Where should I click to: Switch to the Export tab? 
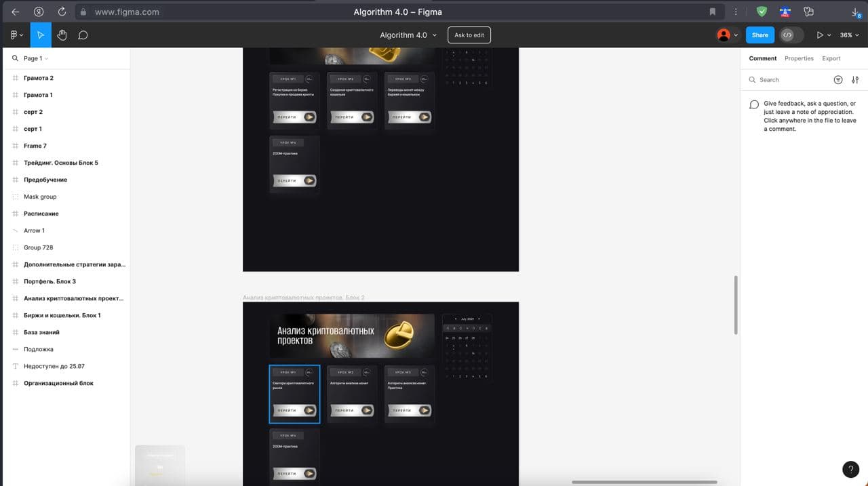831,58
